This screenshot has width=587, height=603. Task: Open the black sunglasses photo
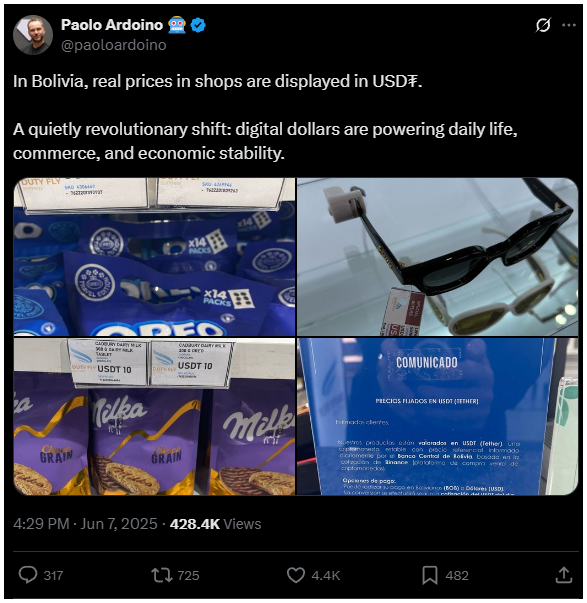point(437,257)
